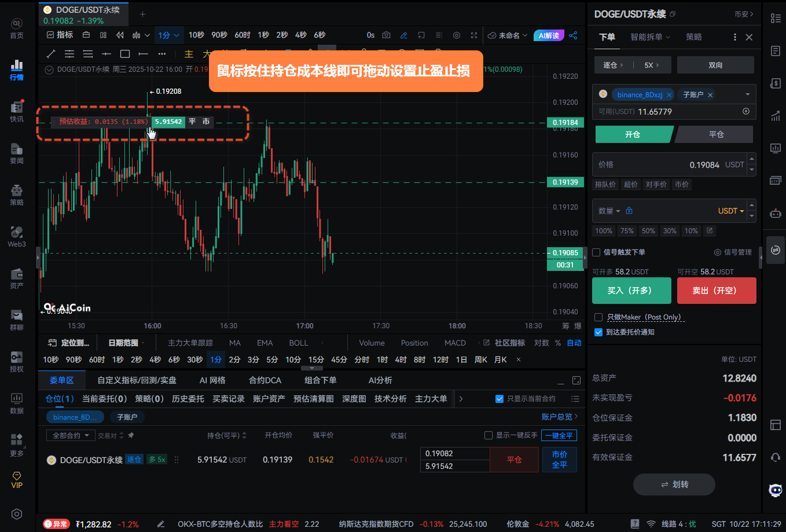Open the USDT quantity unit dropdown
Image resolution: width=786 pixels, height=532 pixels.
click(x=731, y=211)
